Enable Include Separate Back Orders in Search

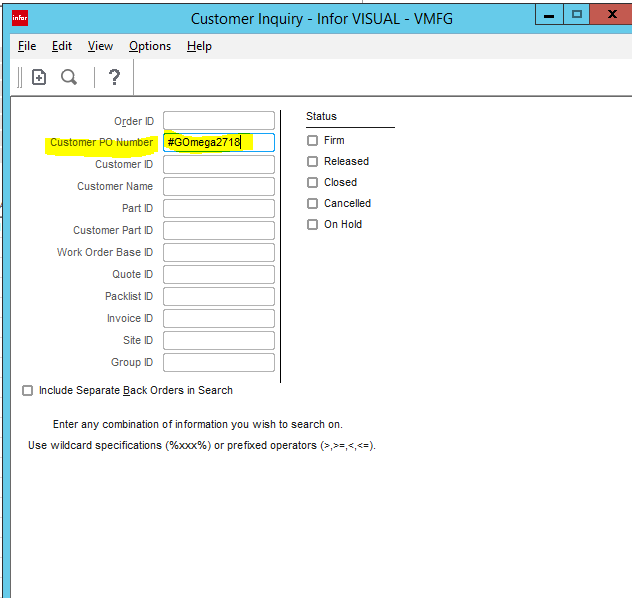coord(27,390)
